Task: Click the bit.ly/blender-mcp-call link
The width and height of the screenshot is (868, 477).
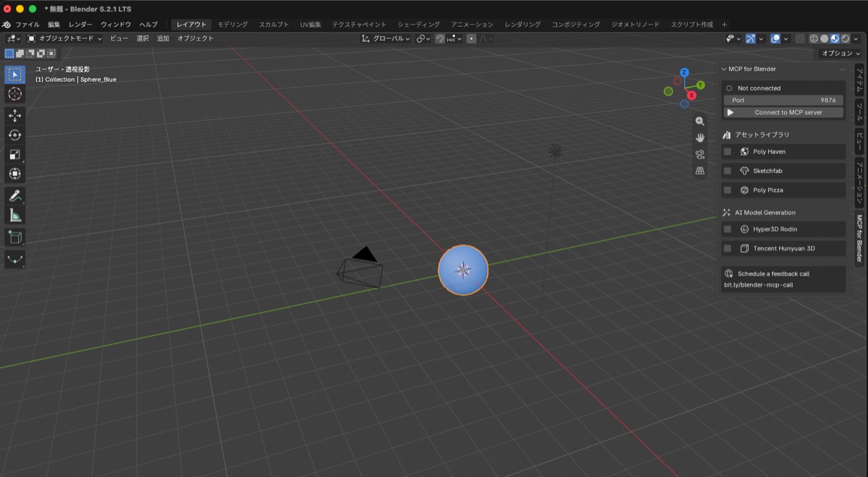Action: pyautogui.click(x=759, y=284)
